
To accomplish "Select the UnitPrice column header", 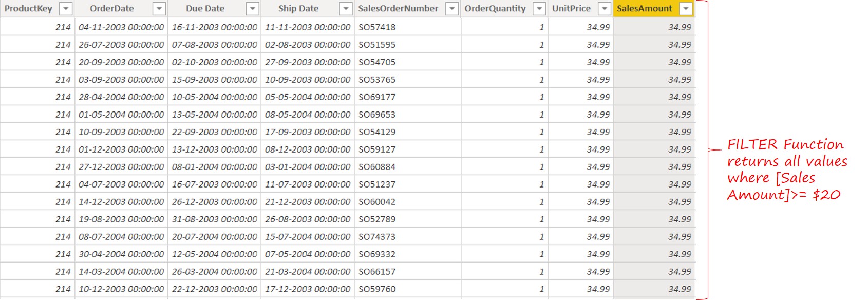I will click(581, 9).
